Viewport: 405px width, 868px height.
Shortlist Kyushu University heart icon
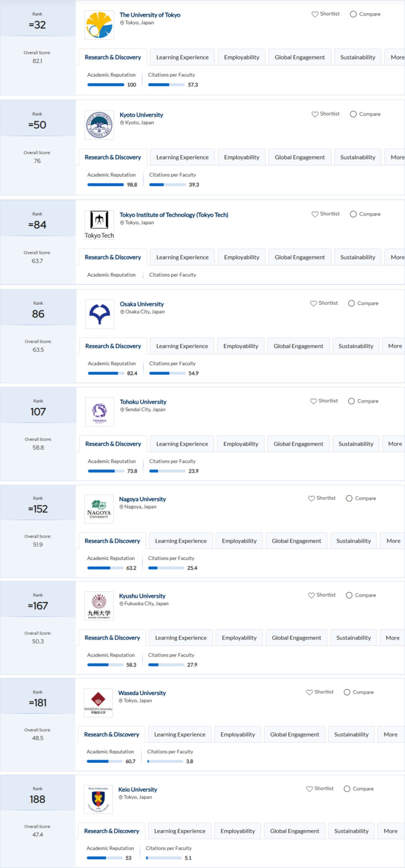(x=311, y=595)
